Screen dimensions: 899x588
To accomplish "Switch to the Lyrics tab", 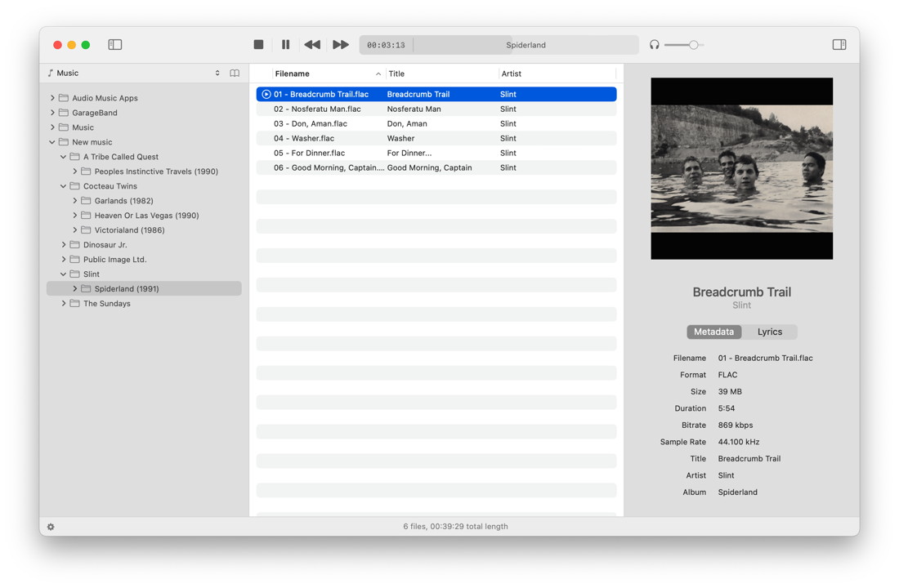I will [769, 332].
